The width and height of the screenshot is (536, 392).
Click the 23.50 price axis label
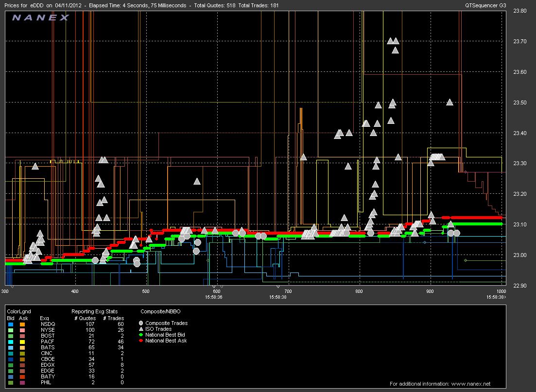point(520,102)
